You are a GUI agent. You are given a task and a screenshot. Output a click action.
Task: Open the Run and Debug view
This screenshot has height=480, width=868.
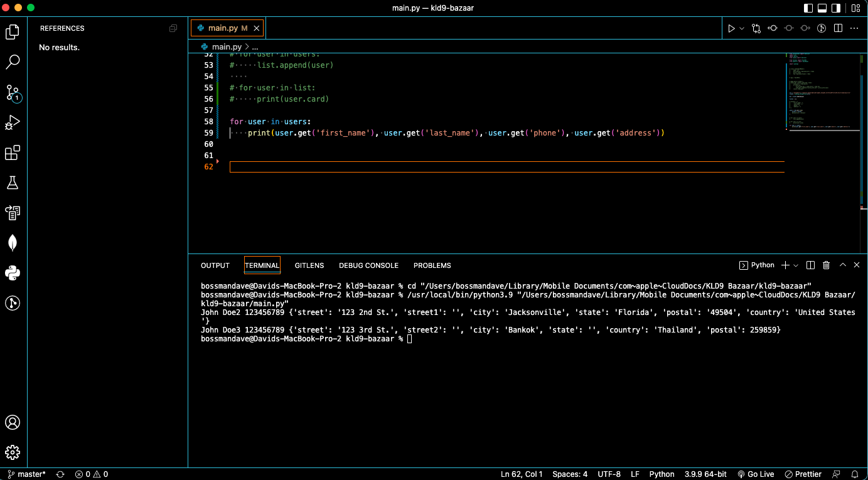(13, 123)
